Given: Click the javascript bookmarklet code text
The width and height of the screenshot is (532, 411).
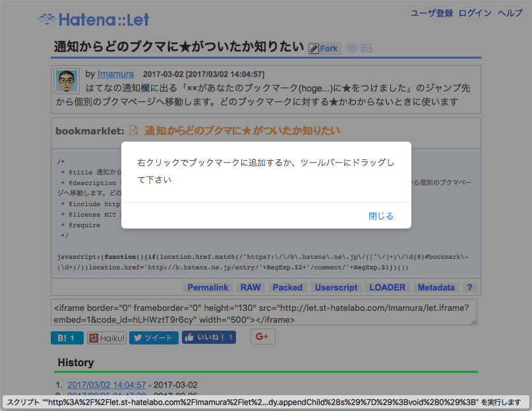Looking at the screenshot, I should coord(262,262).
